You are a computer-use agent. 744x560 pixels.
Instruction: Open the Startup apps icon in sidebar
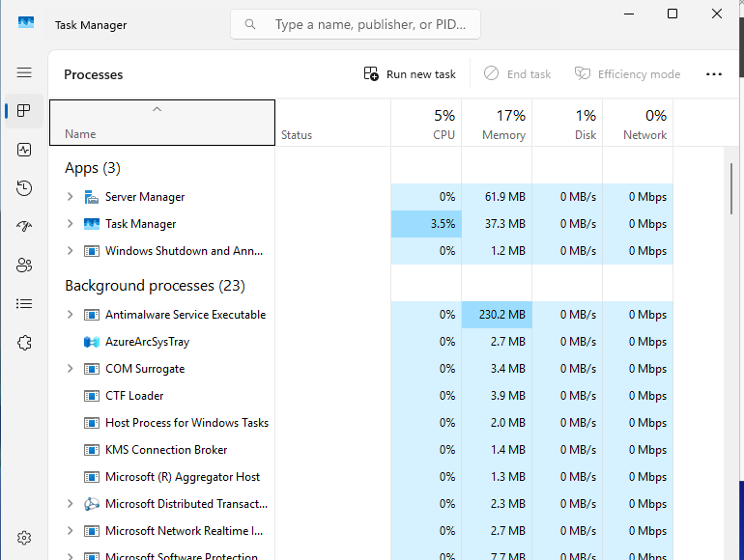pos(24,227)
